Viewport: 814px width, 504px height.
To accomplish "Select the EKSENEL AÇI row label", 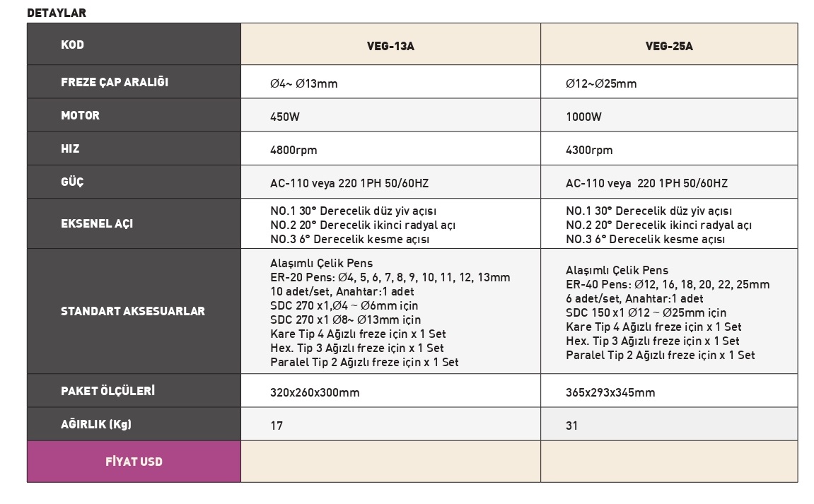I will 97,223.
